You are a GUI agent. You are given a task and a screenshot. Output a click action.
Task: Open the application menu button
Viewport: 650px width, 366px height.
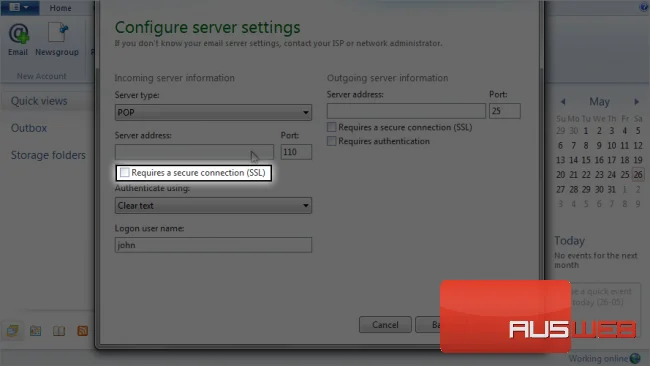19,7
